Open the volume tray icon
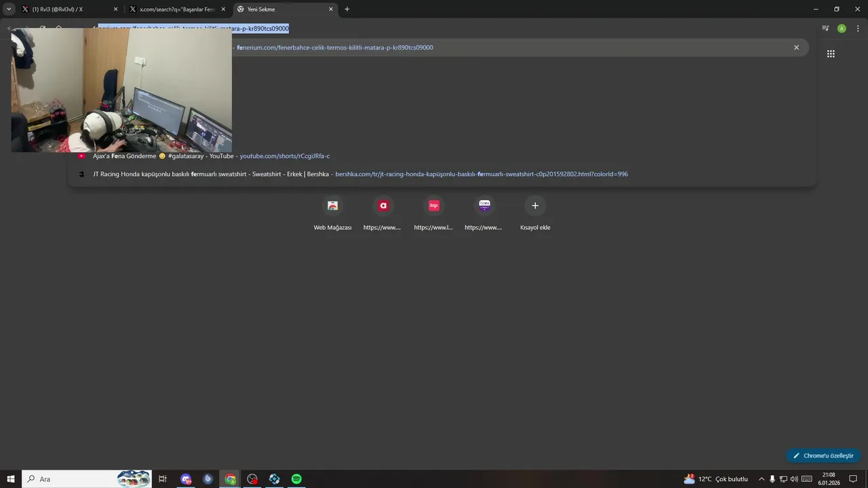The image size is (868, 488). tap(794, 479)
